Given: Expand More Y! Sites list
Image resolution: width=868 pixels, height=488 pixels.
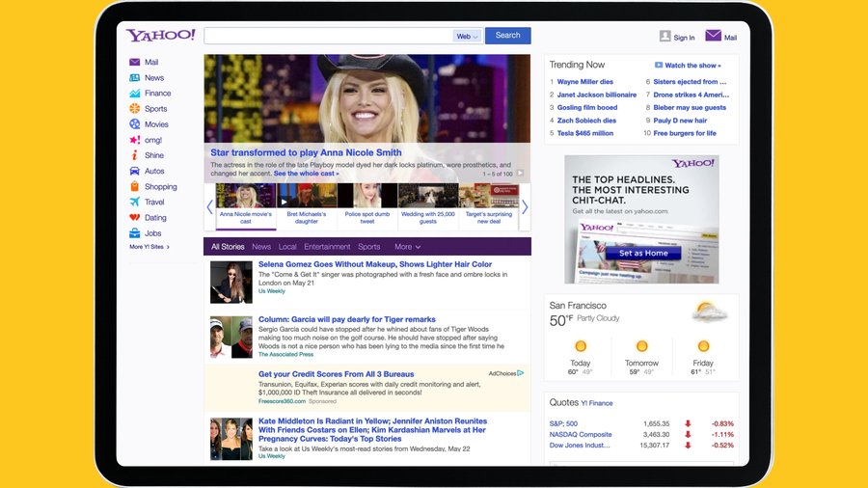Looking at the screenshot, I should pos(149,247).
